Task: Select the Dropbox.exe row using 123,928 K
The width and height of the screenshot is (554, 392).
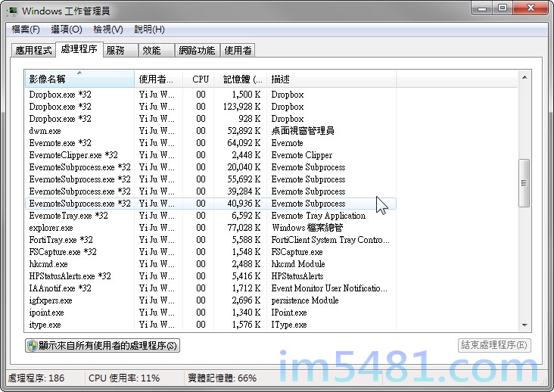Action: click(210, 107)
